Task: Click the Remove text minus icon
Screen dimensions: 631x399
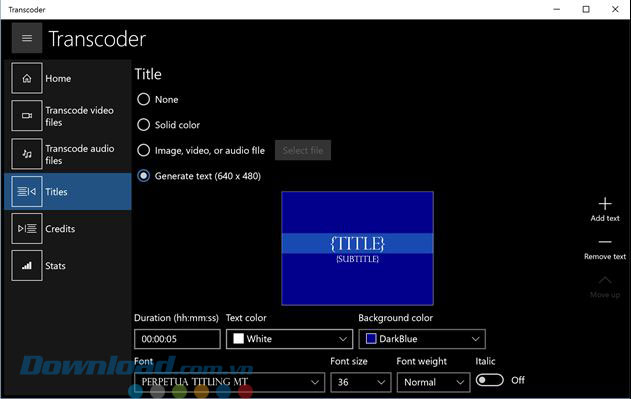Action: tap(605, 242)
